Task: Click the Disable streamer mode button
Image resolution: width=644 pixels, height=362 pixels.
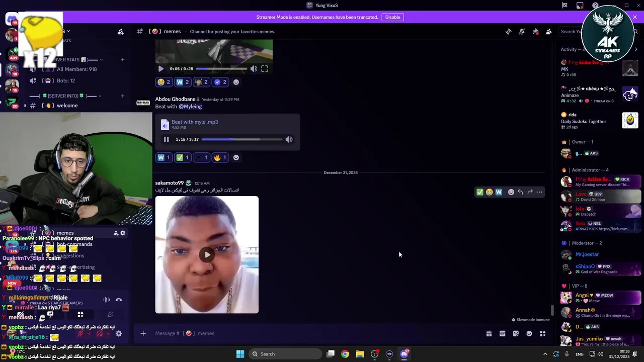Action: 392,17
